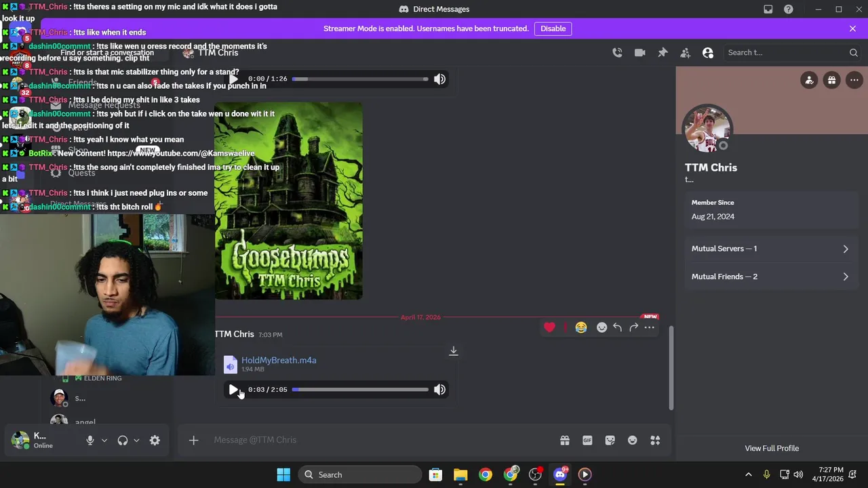Forward the HoldMyBreath message
The width and height of the screenshot is (868, 488).
pos(633,327)
